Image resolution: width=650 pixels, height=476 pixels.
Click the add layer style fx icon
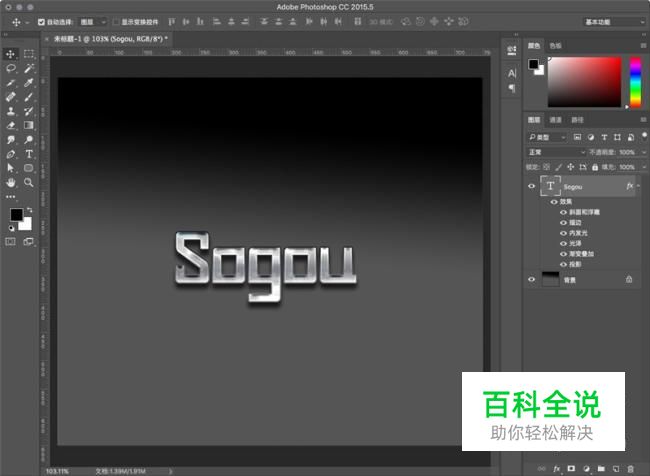(555, 468)
